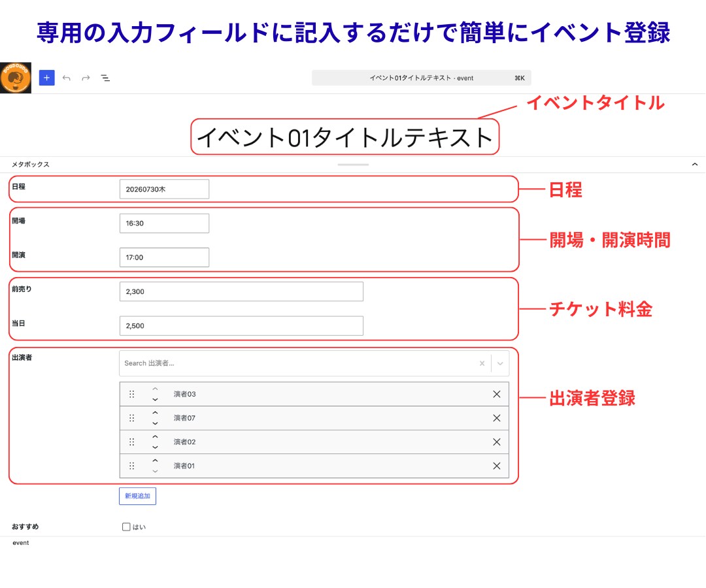The image size is (706, 588).
Task: Select the 演者07 row label
Action: pos(184,418)
